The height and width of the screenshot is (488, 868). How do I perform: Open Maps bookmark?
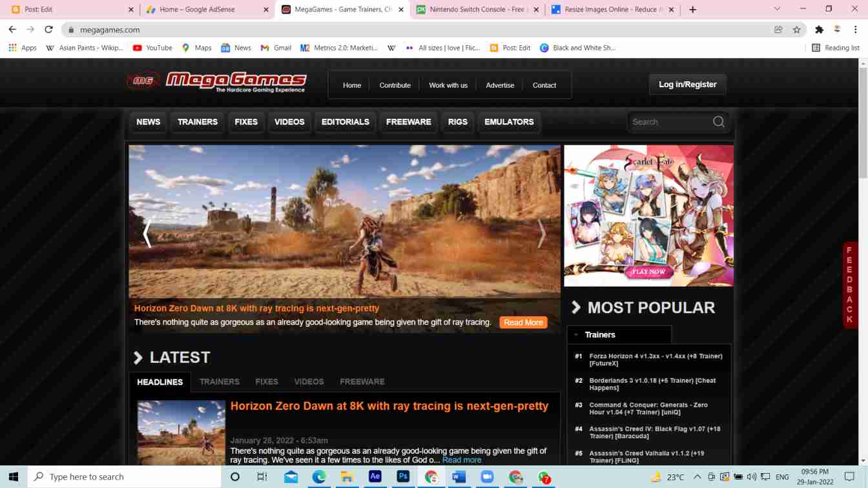[196, 48]
